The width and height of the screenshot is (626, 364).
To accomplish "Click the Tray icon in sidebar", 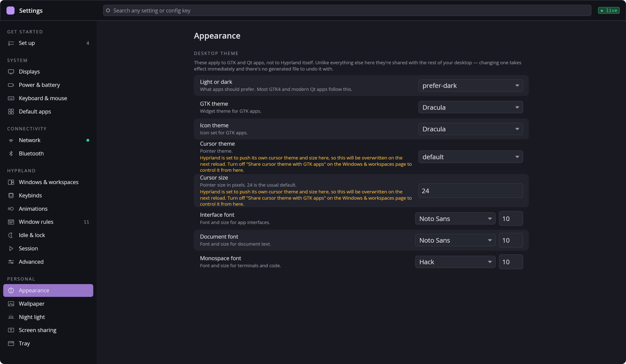I will (x=11, y=344).
